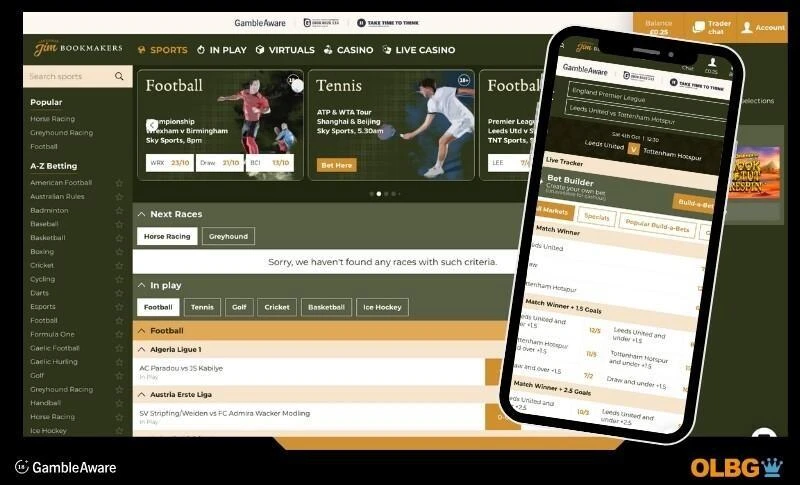Image resolution: width=800 pixels, height=485 pixels.
Task: Collapse the In play section
Action: point(142,285)
